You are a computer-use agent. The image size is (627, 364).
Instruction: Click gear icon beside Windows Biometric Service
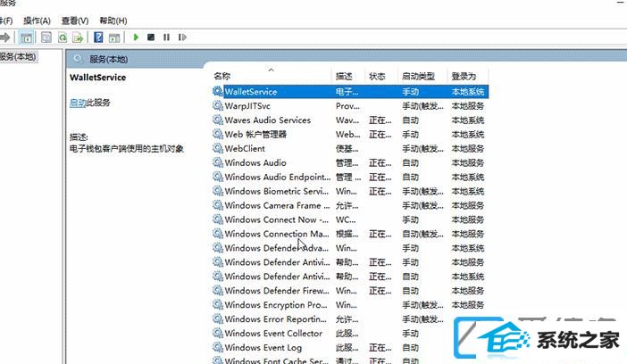(x=218, y=191)
